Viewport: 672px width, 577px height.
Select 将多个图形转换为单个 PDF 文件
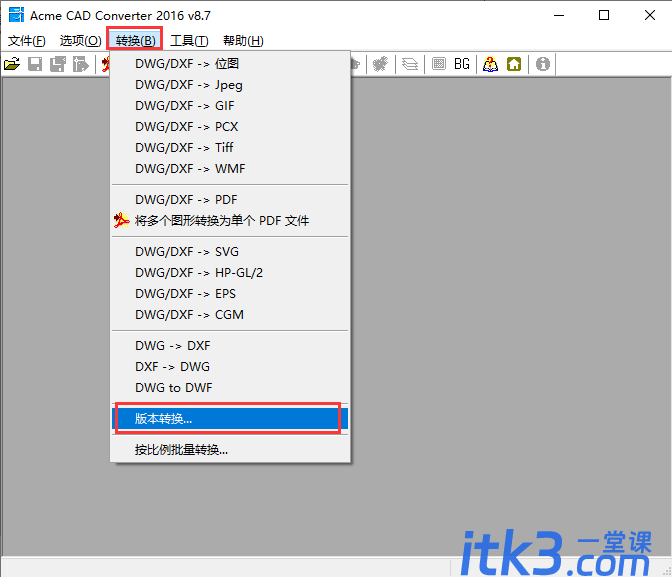[x=230, y=221]
